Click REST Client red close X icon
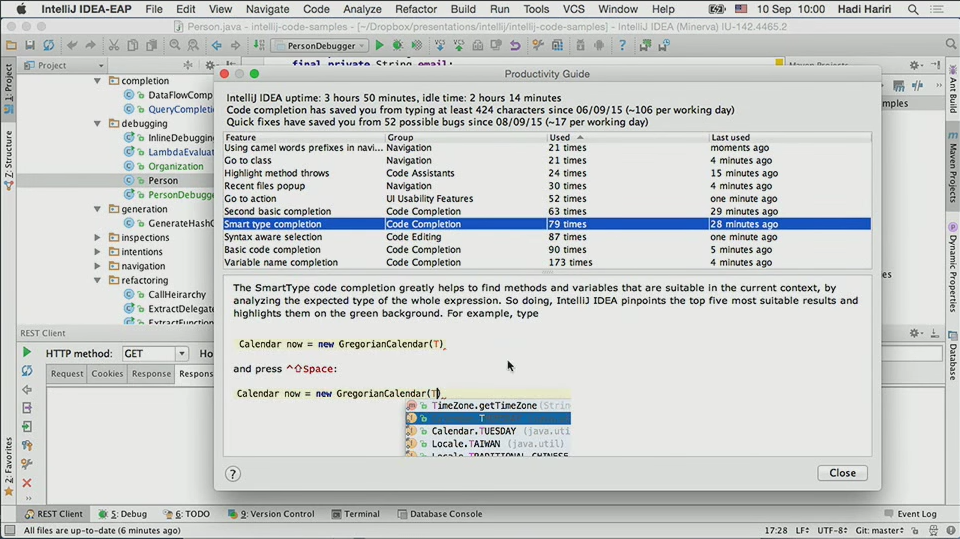Viewport: 960px width, 539px height. click(26, 483)
